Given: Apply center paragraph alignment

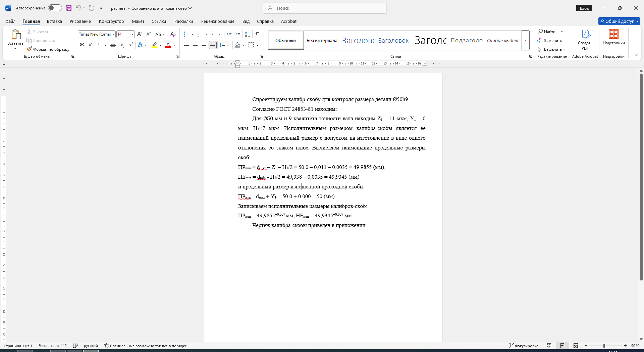Looking at the screenshot, I should pyautogui.click(x=195, y=45).
